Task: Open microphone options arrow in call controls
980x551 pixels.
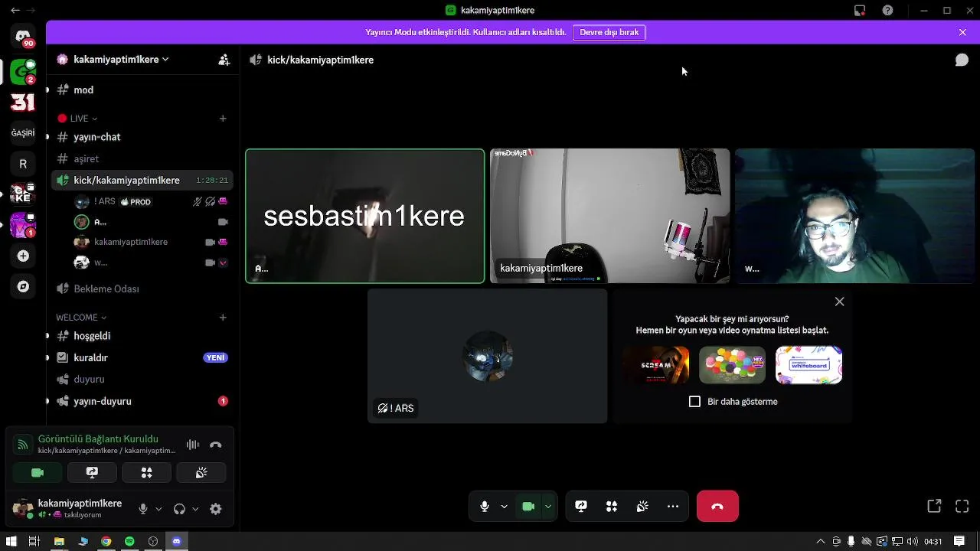Action: 504,507
